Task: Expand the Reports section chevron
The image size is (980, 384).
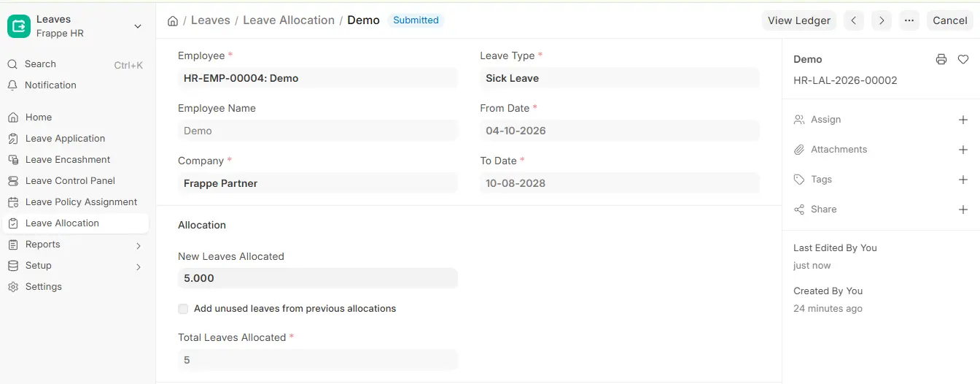Action: [x=139, y=246]
